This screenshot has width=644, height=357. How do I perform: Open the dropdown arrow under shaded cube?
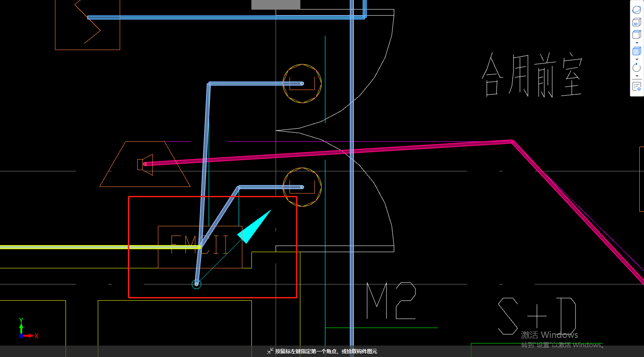pos(636,59)
